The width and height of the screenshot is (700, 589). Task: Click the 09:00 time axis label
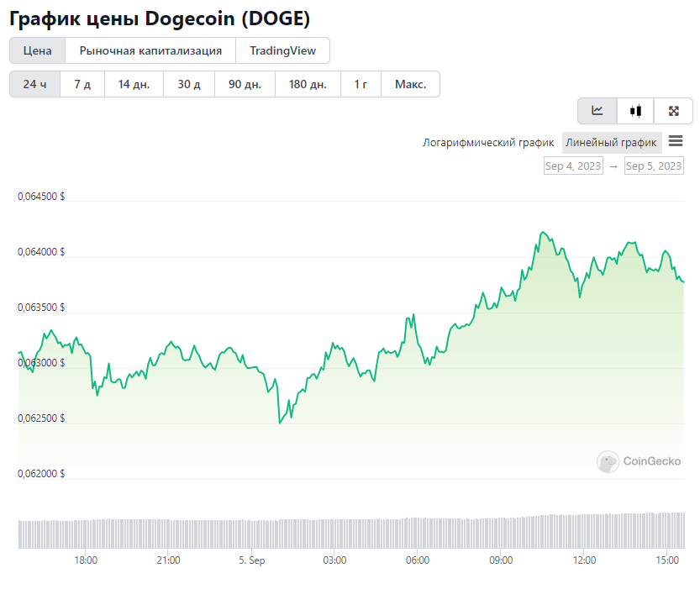pos(501,560)
